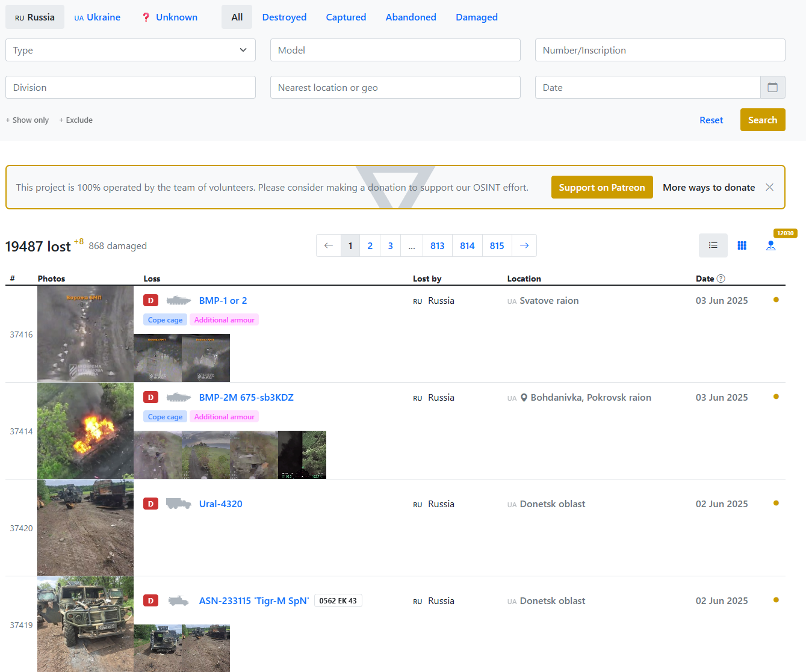Click the vehicle icon beside BMP-1 or 2
Screen dimensions: 806x672
tap(178, 300)
